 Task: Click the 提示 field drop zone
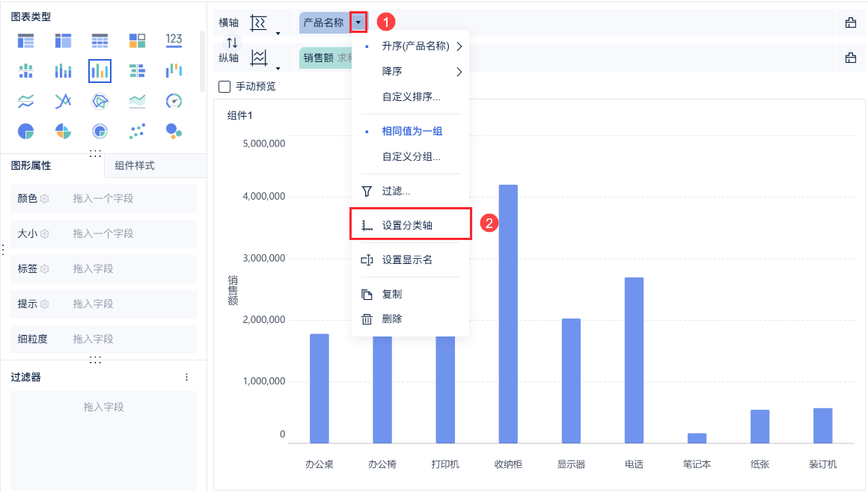tap(103, 304)
